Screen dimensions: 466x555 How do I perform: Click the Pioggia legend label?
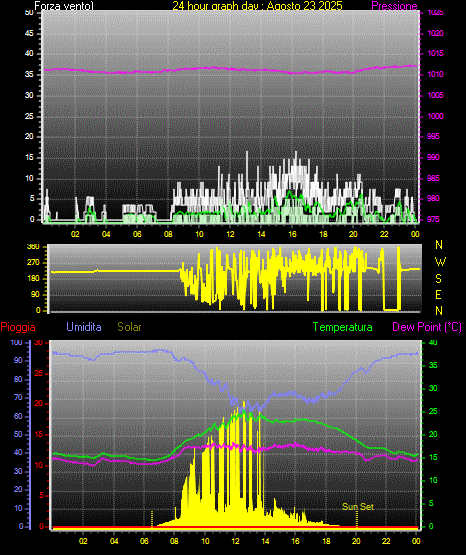(x=18, y=327)
